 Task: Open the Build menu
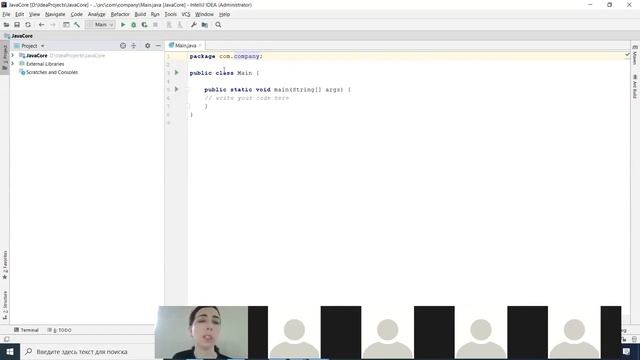point(140,14)
